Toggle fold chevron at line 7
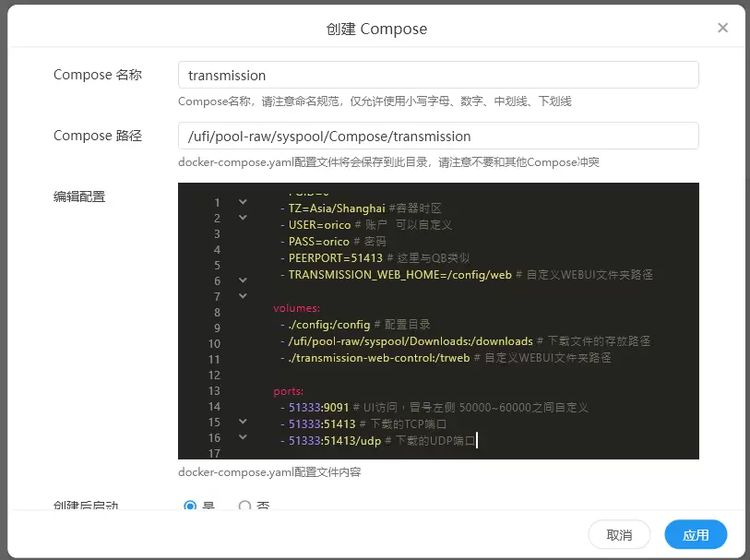This screenshot has height=560, width=750. click(243, 295)
